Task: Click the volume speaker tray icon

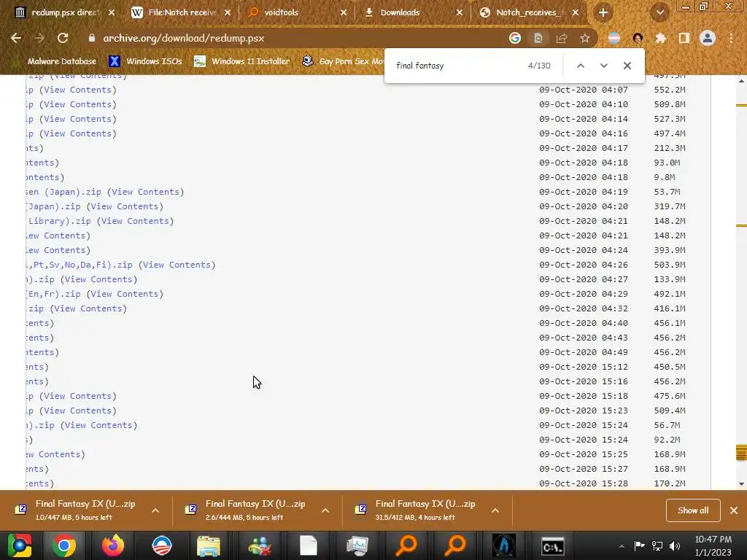Action: point(675,546)
